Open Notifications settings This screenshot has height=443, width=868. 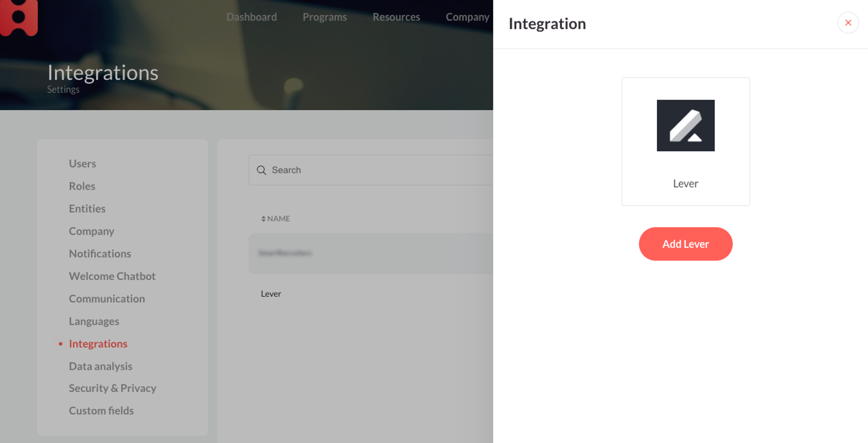[x=100, y=253]
